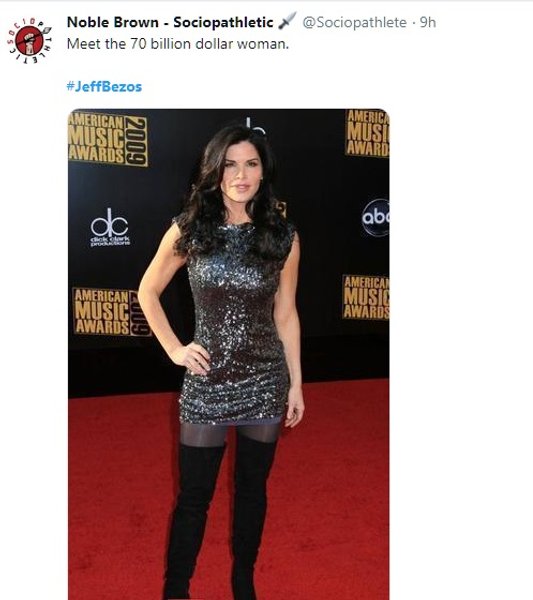Click the black over-the-knee boots in photo
Viewport: 533px width, 600px height.
pyautogui.click(x=220, y=517)
